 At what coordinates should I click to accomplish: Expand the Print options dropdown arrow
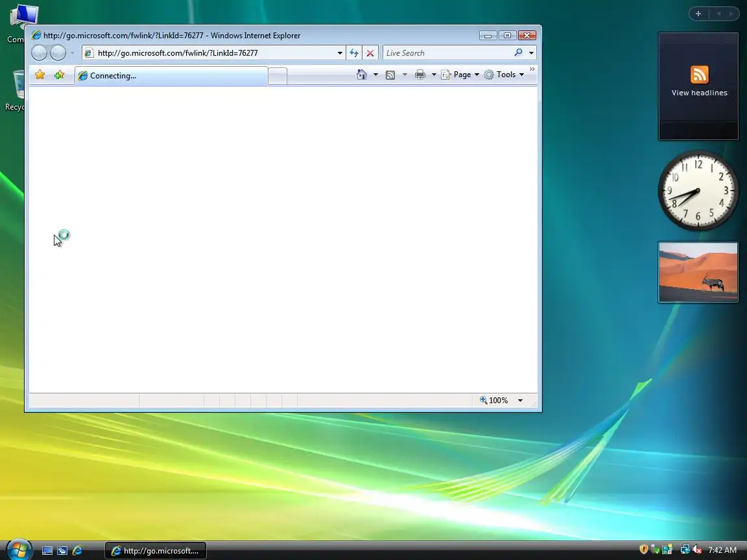pos(434,75)
